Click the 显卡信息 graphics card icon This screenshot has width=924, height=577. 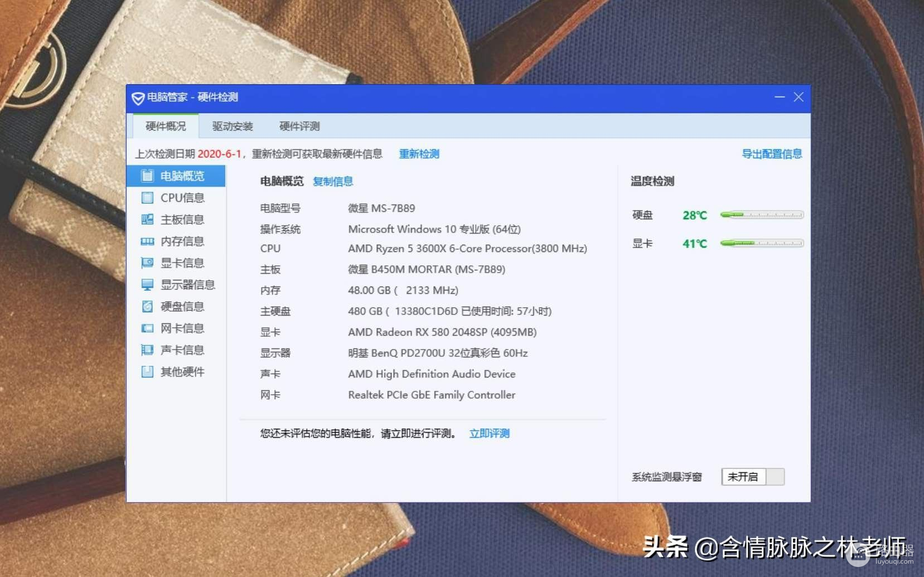tap(147, 263)
